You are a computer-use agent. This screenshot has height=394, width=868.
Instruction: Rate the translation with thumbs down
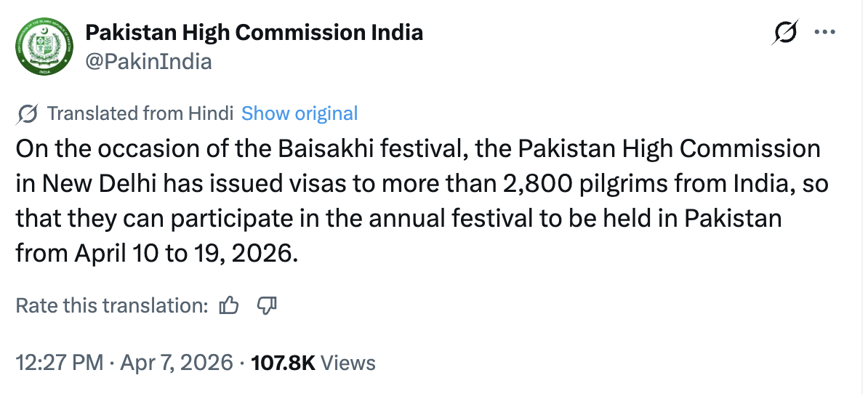[267, 305]
